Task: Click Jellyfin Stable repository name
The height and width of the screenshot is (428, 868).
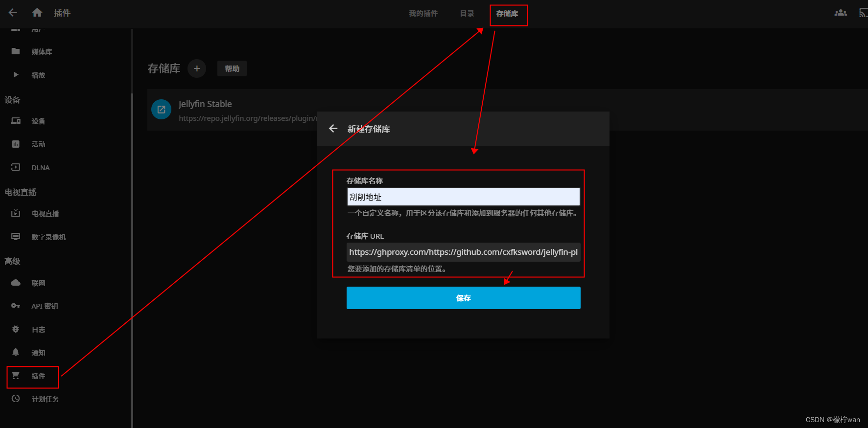Action: pos(205,104)
